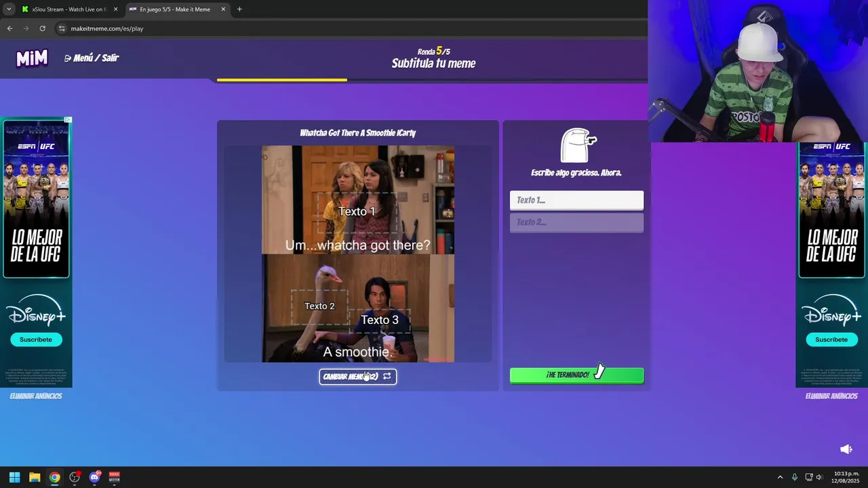Click the left ELIMINAR ANUNCIOS link
Screen dimensions: 868x488
point(36,396)
